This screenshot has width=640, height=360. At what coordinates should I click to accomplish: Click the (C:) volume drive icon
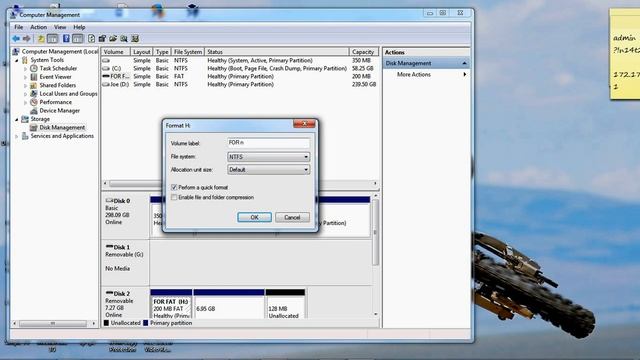click(106, 69)
